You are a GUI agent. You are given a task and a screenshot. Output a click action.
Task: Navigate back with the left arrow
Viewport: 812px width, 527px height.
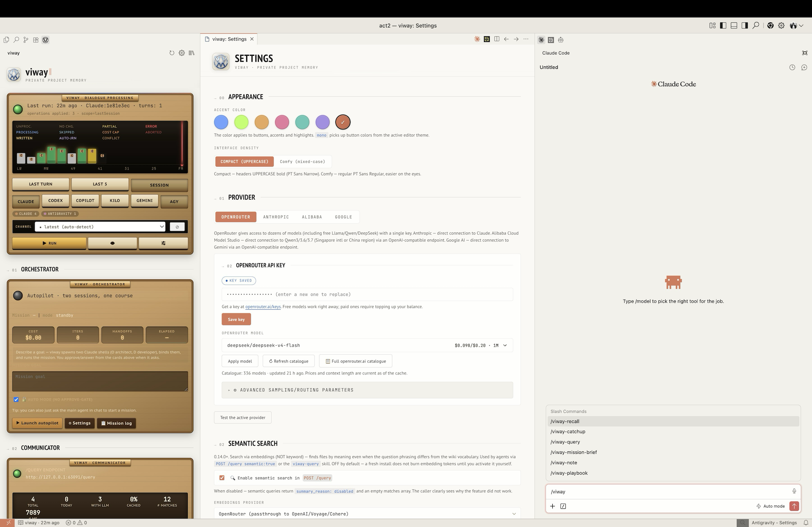pos(506,39)
